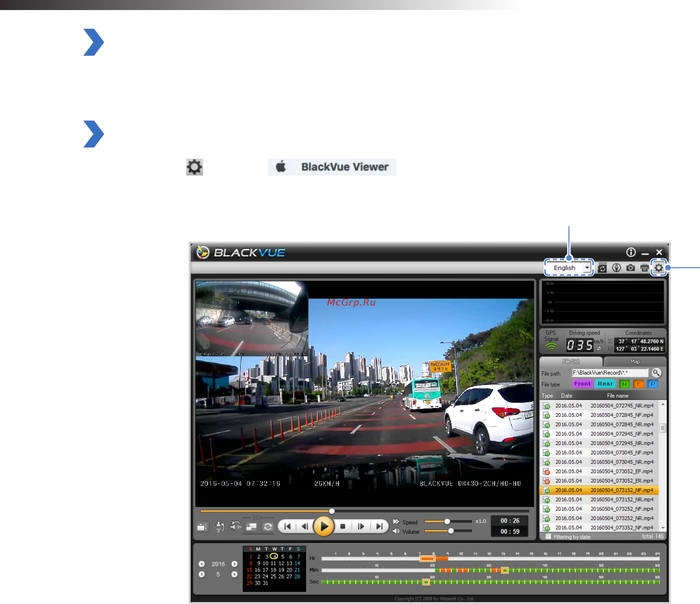Sort by the Type column header
Viewport: 700px width, 604px height.
[x=547, y=395]
